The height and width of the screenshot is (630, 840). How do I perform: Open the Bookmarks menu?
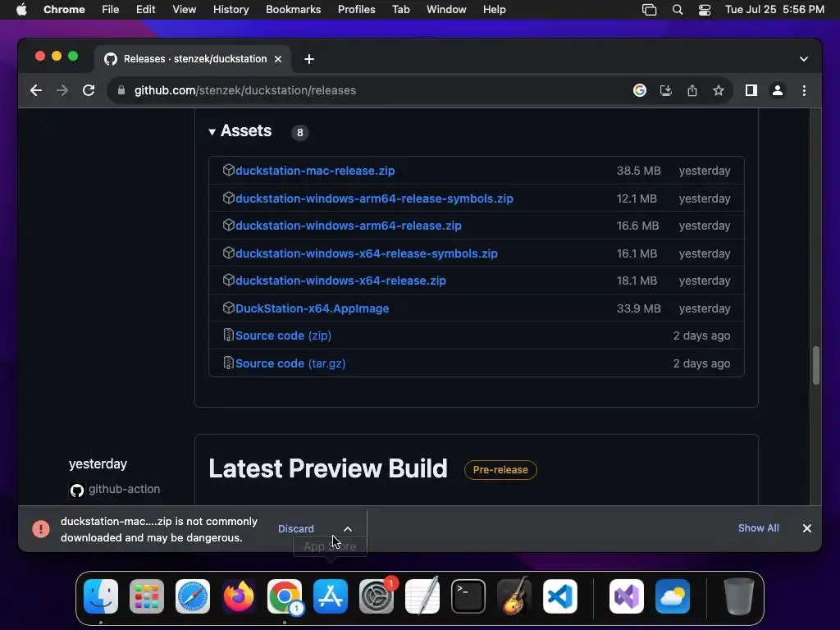(x=293, y=10)
